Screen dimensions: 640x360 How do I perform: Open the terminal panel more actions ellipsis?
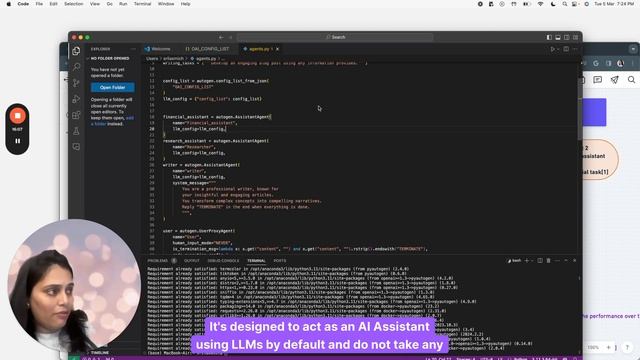(x=557, y=260)
